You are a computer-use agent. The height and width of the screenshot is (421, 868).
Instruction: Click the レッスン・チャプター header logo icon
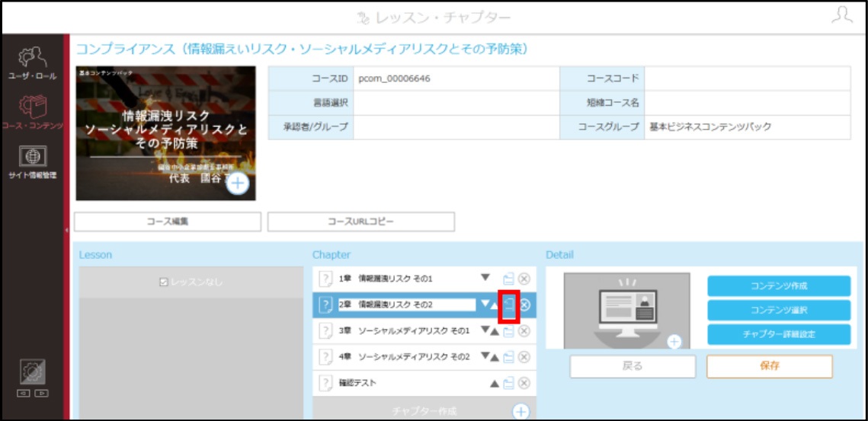coord(364,18)
